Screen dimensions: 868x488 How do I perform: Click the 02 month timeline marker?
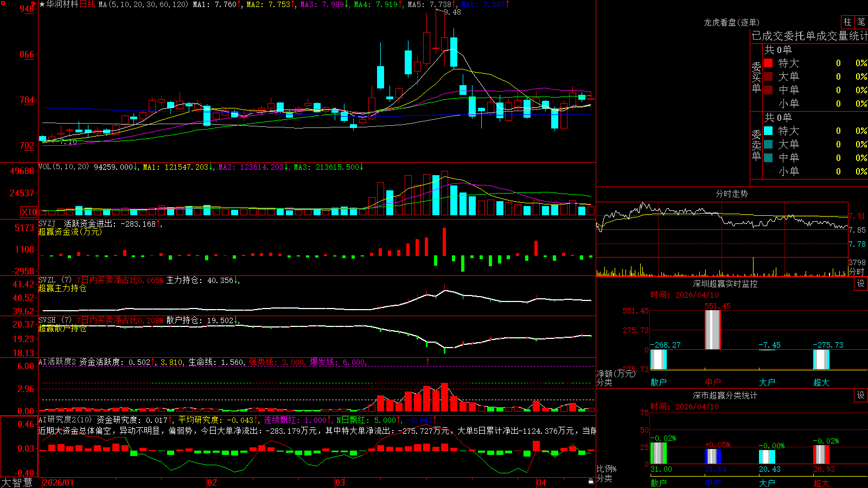point(212,483)
